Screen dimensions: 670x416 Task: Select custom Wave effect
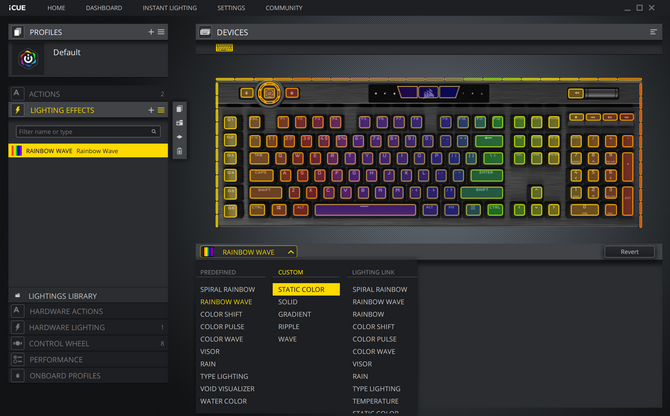287,339
